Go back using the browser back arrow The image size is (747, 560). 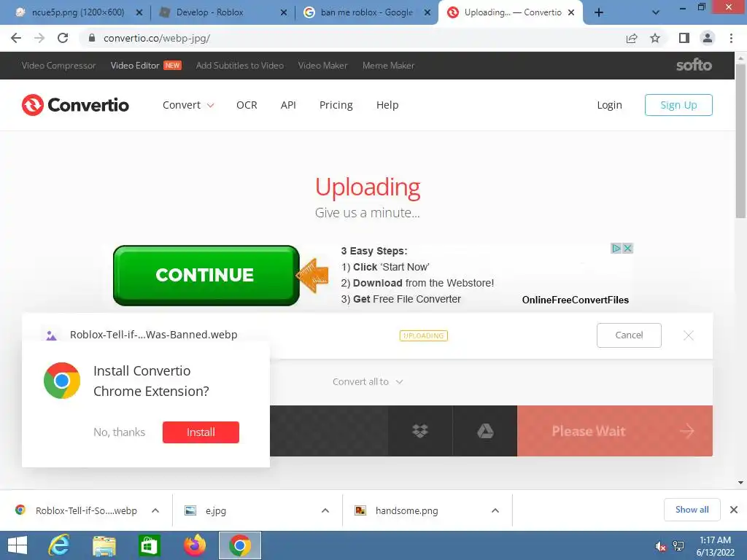[x=16, y=38]
